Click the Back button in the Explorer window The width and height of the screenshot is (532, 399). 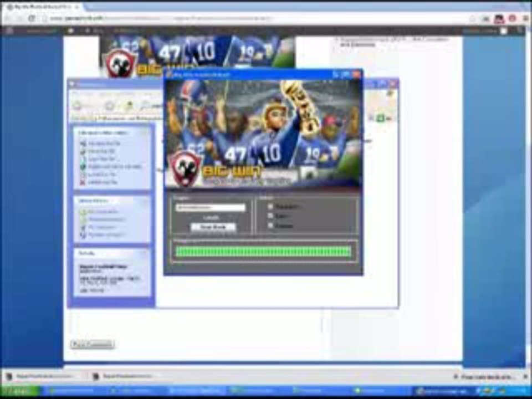click(x=78, y=105)
